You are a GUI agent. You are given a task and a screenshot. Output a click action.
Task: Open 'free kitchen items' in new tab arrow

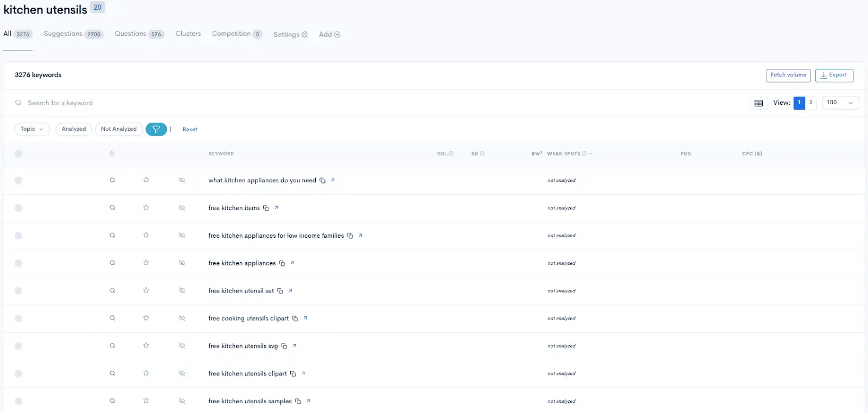[276, 207]
